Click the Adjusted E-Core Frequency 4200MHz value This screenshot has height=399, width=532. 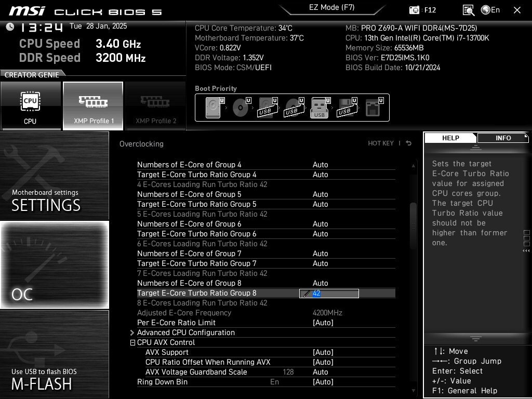click(x=327, y=313)
